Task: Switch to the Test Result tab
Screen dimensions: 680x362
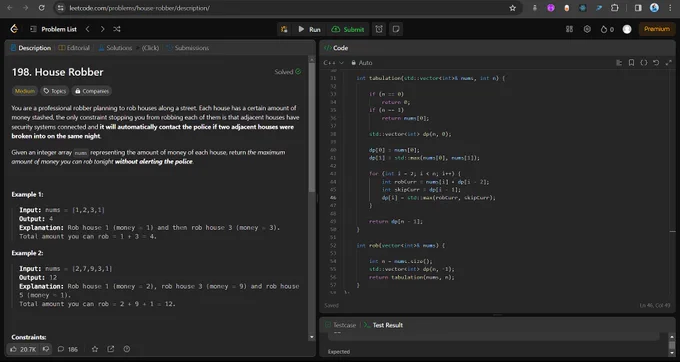Action: click(383, 325)
